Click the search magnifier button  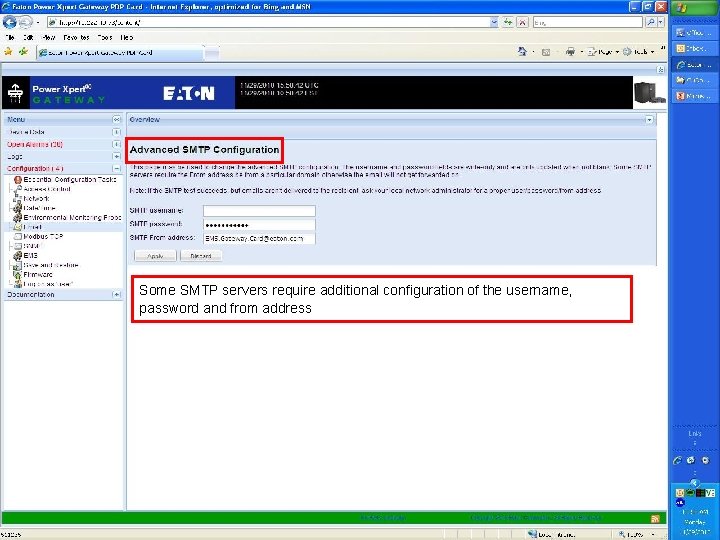(650, 22)
